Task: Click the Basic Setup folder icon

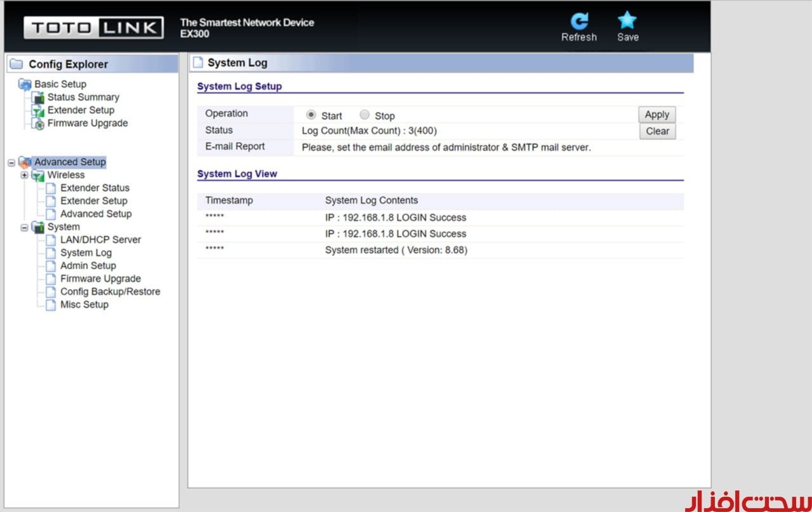Action: [x=25, y=84]
